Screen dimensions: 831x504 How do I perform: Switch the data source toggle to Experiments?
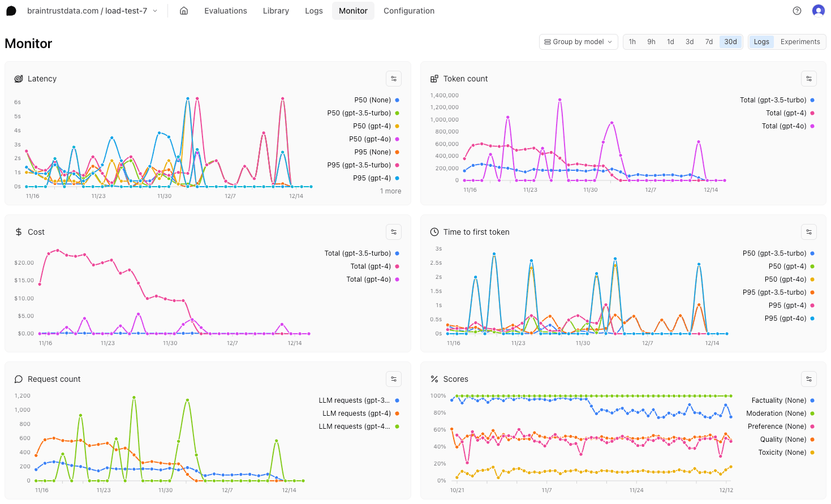pos(800,41)
